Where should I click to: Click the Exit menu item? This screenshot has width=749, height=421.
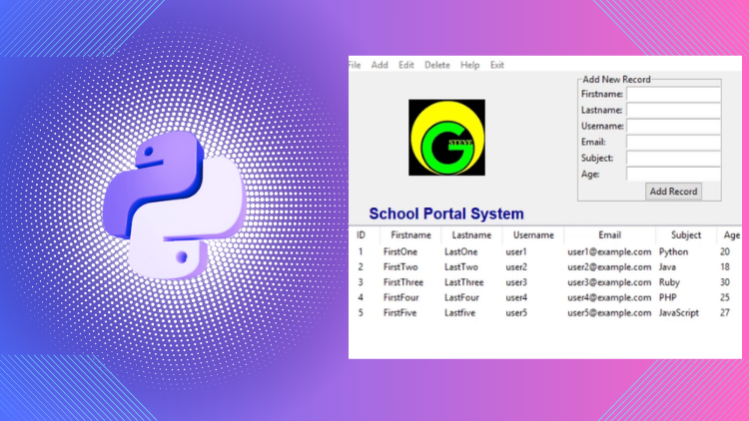pos(497,65)
